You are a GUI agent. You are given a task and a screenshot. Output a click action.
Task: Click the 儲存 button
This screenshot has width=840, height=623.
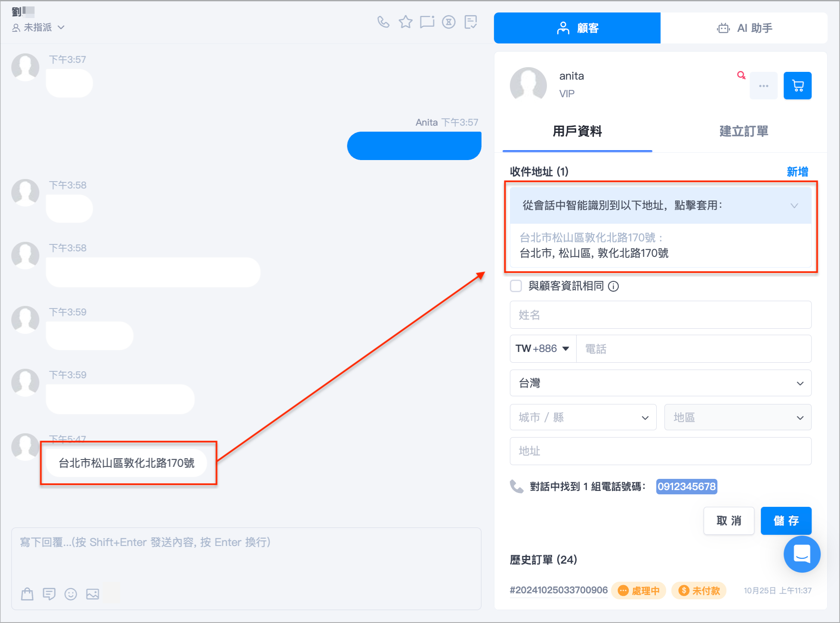pos(786,521)
